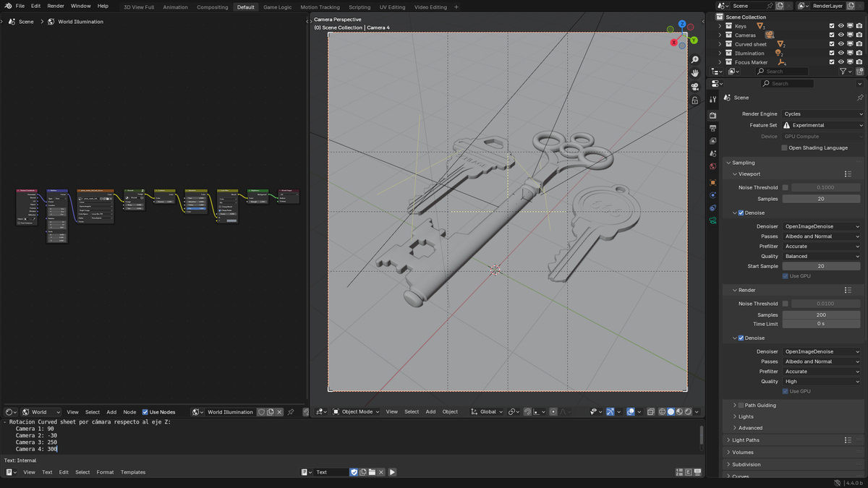The image size is (868, 488).
Task: Toggle gizmo display button
Action: point(610,411)
